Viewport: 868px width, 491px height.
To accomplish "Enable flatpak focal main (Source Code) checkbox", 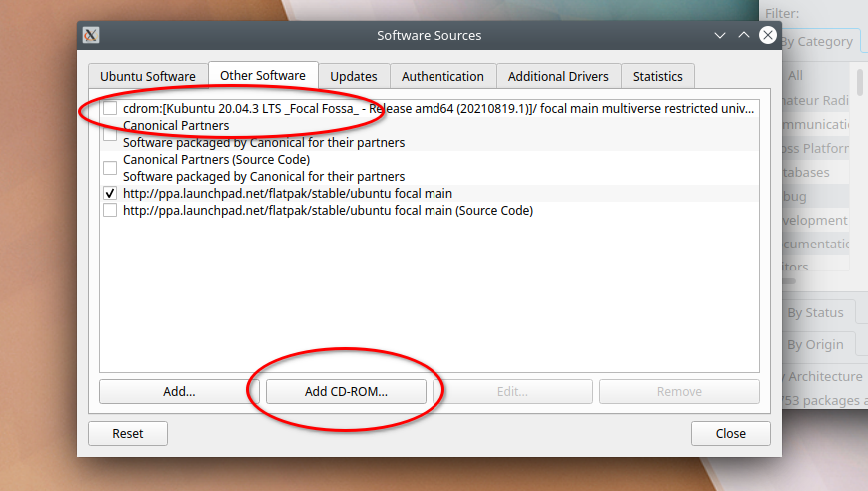I will coord(110,211).
